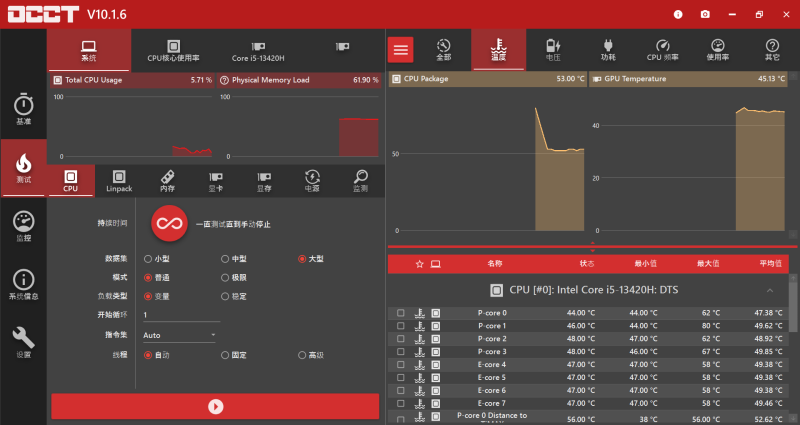
Task: Start the test with play button
Action: click(215, 406)
